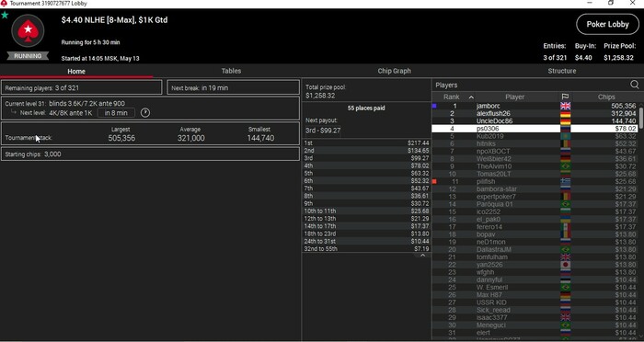Select player row tomfulham
The image size is (644, 342).
[x=535, y=257]
